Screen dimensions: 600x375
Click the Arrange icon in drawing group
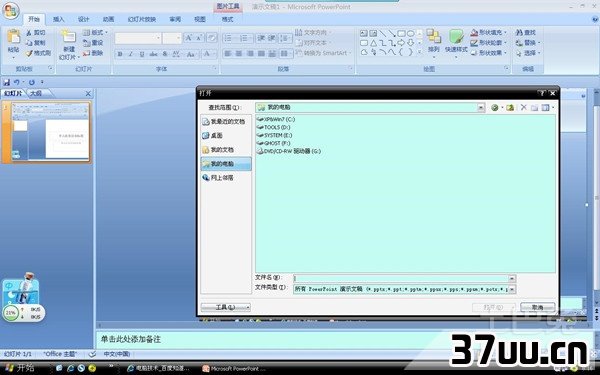pos(434,36)
